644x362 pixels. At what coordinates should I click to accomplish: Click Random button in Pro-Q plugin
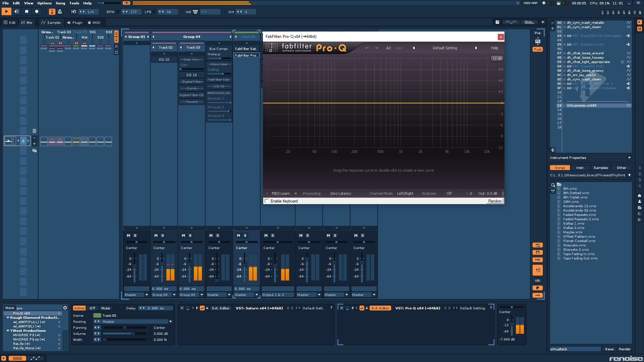(494, 201)
